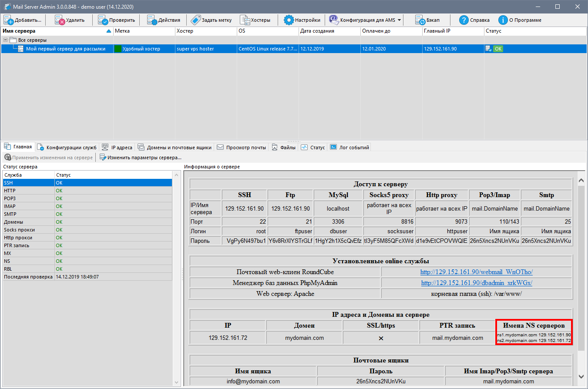Viewport: 588px width, 389px height.
Task: Click the Дата создания column header
Action: pyautogui.click(x=329, y=31)
